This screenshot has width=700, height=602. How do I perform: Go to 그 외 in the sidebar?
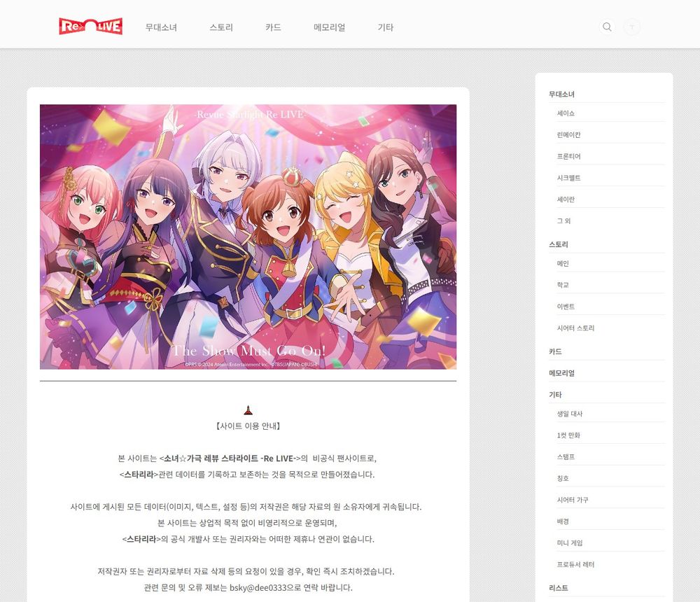tap(563, 220)
